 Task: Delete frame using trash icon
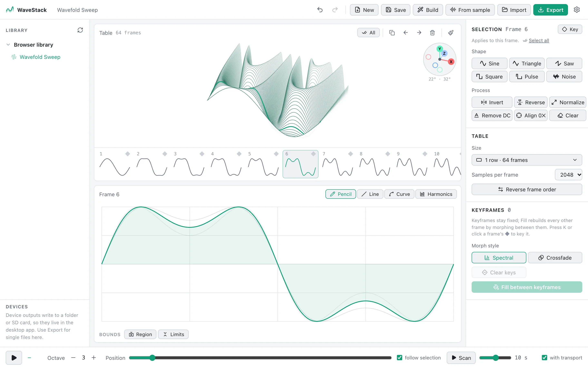click(432, 33)
